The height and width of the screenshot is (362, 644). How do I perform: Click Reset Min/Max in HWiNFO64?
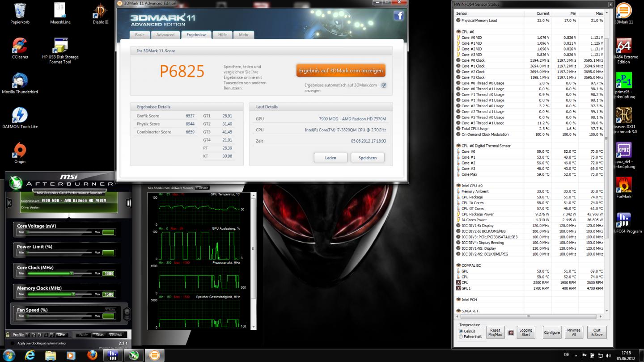click(x=495, y=333)
